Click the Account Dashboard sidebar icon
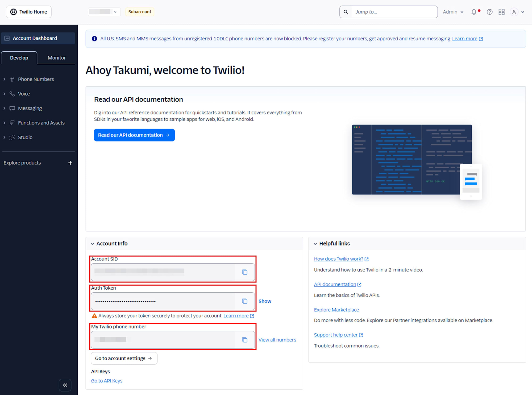 point(7,38)
